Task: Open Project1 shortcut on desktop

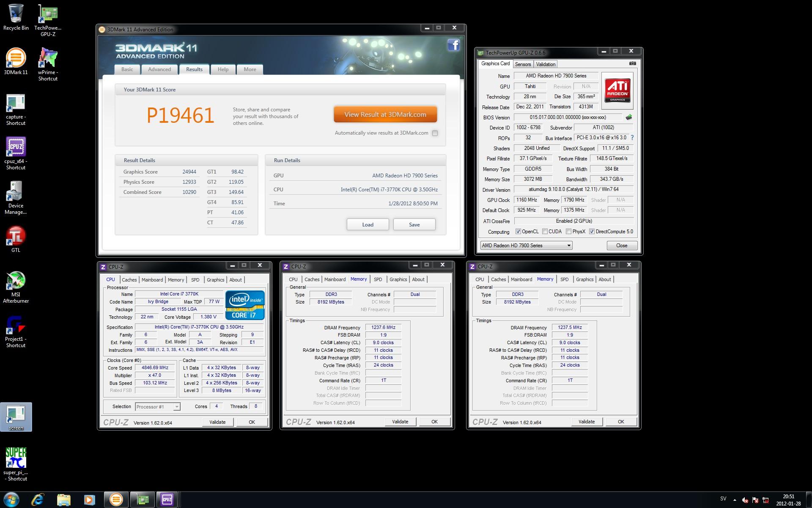Action: [16, 331]
